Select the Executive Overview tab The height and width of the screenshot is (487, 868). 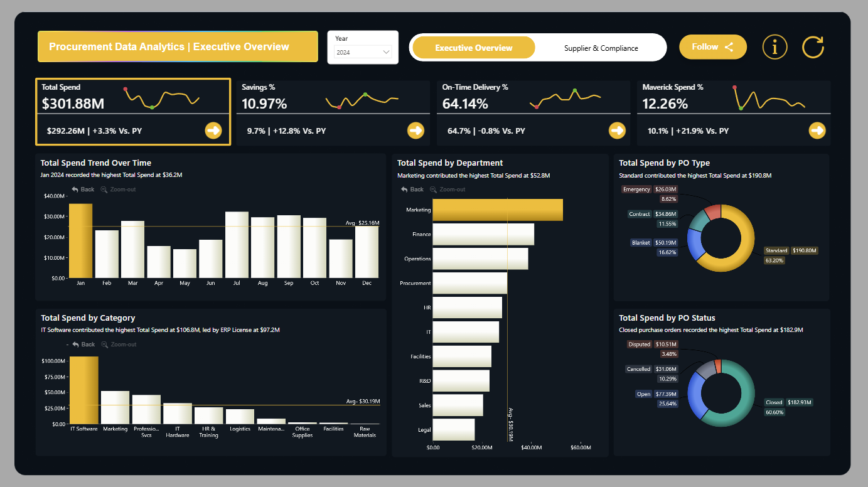coord(474,48)
